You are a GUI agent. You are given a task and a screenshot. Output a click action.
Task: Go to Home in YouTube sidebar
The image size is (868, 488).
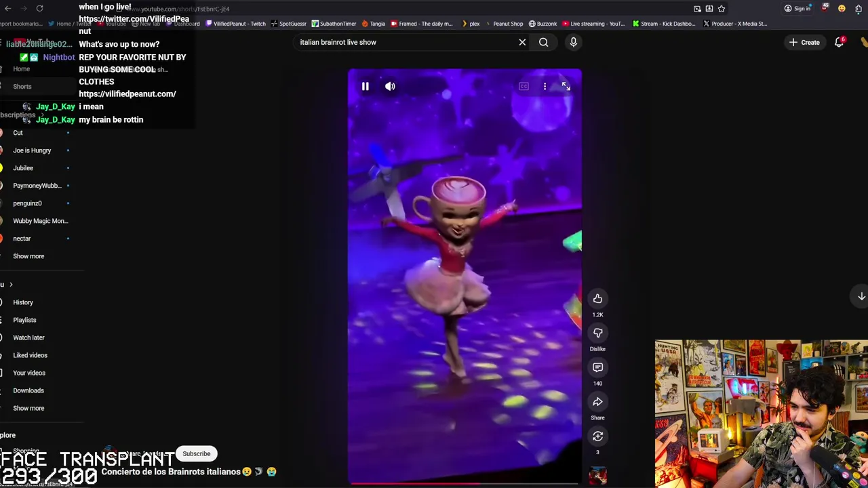[21, 69]
